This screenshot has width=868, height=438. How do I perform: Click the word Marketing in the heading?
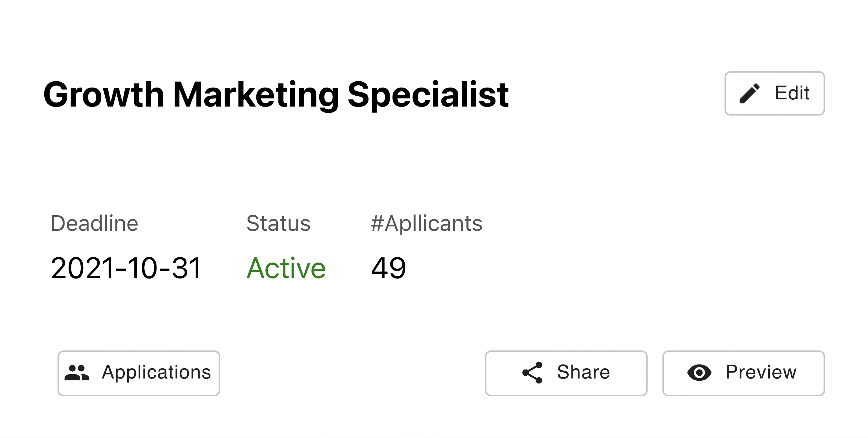[256, 95]
